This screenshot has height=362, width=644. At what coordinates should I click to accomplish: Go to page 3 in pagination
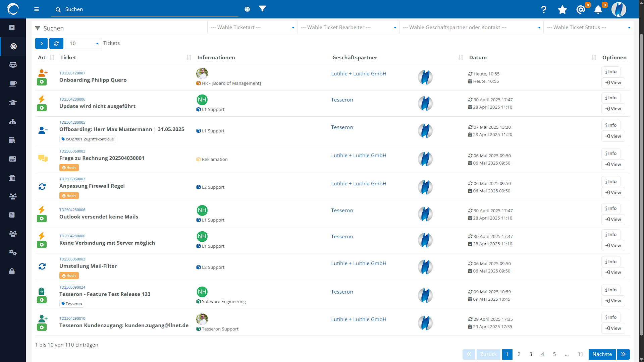click(x=531, y=354)
